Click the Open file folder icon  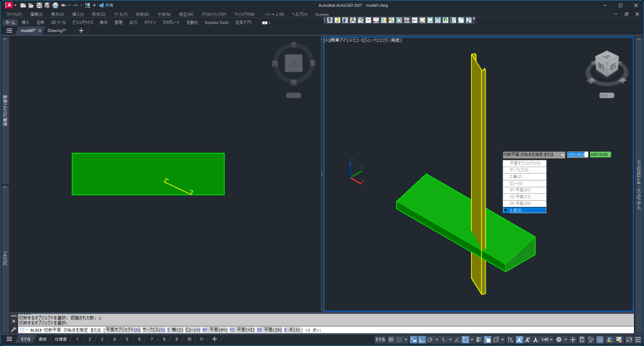click(x=31, y=5)
